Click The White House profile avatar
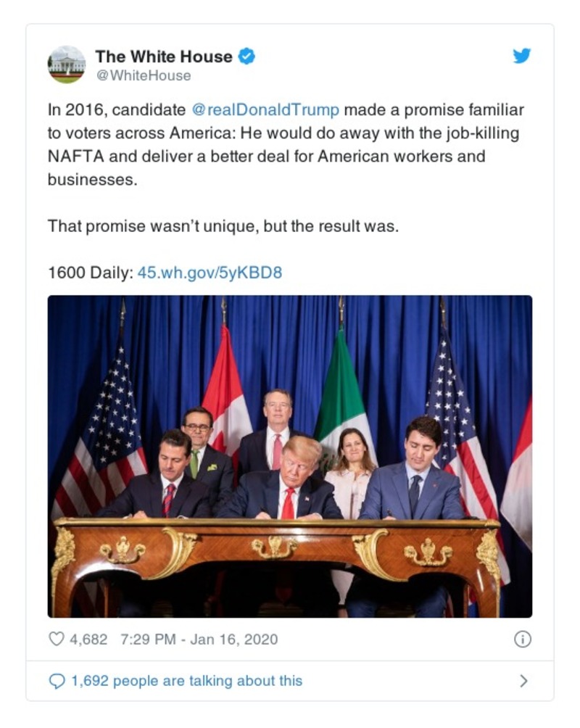 [68, 63]
